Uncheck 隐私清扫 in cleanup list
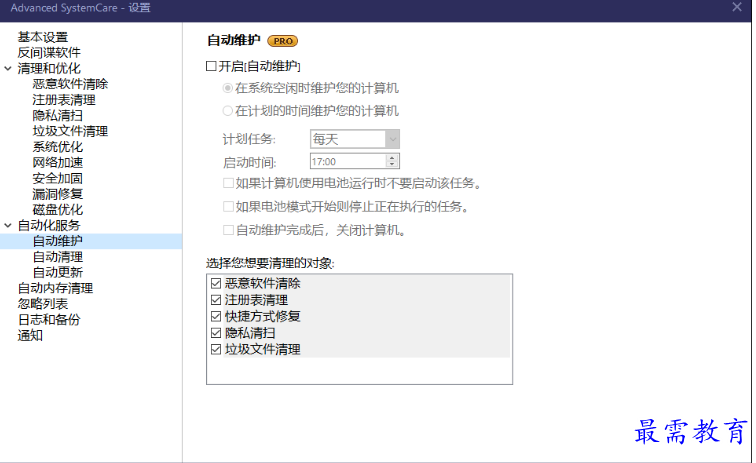756x463 pixels. tap(216, 333)
